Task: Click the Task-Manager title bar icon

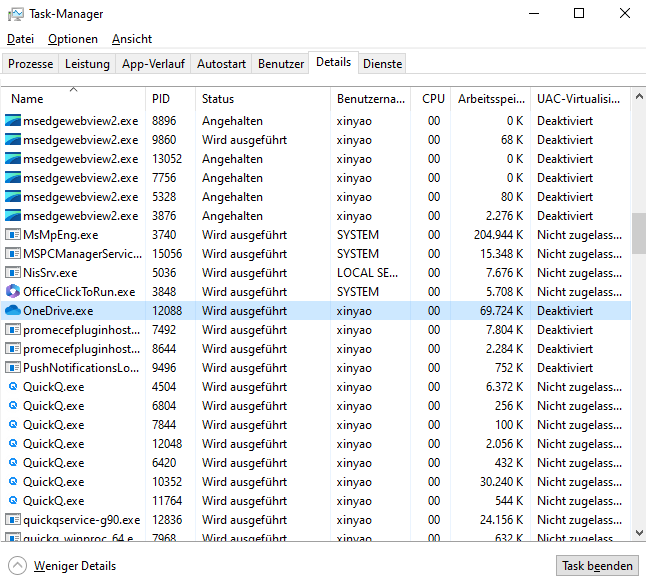Action: click(16, 14)
